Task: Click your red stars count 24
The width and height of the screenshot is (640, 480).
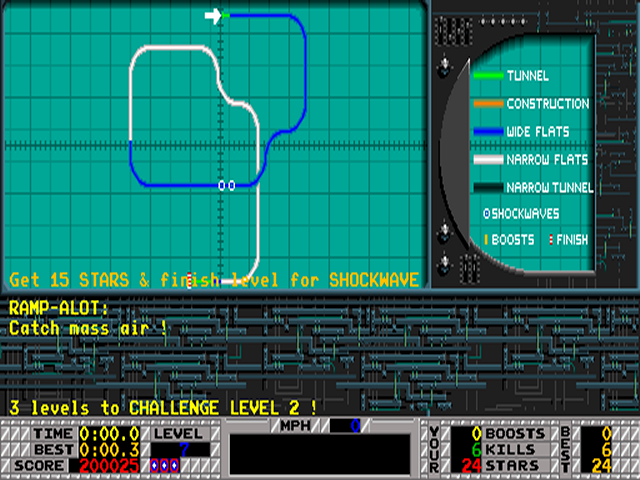Action: coord(472,466)
